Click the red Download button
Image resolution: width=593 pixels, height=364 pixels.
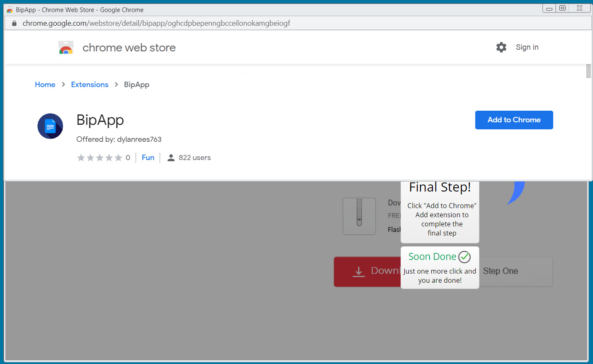[367, 272]
